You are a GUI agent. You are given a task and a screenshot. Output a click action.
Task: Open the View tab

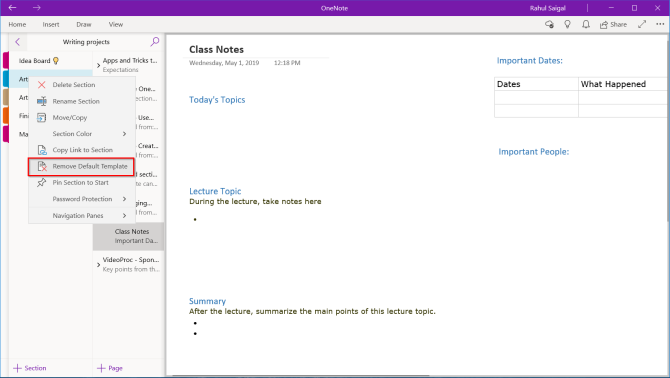[x=115, y=24]
